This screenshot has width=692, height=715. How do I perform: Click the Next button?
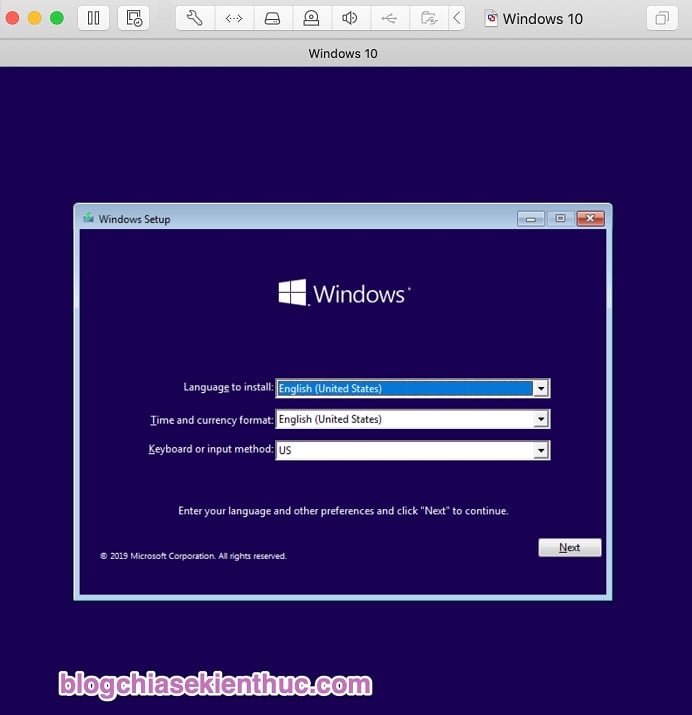tap(569, 547)
